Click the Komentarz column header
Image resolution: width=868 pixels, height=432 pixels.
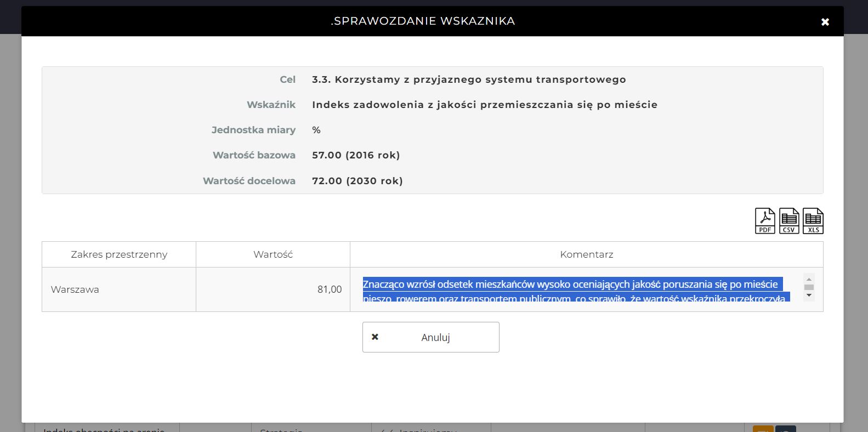pyautogui.click(x=586, y=254)
